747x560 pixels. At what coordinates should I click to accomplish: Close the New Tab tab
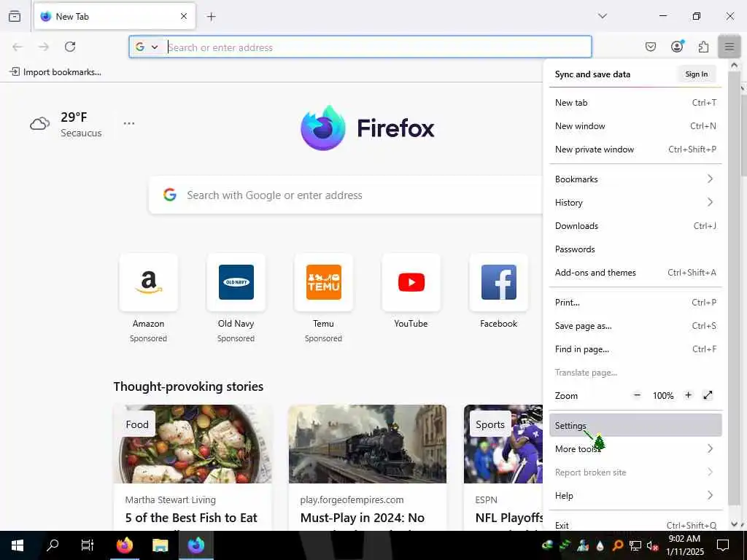[183, 16]
